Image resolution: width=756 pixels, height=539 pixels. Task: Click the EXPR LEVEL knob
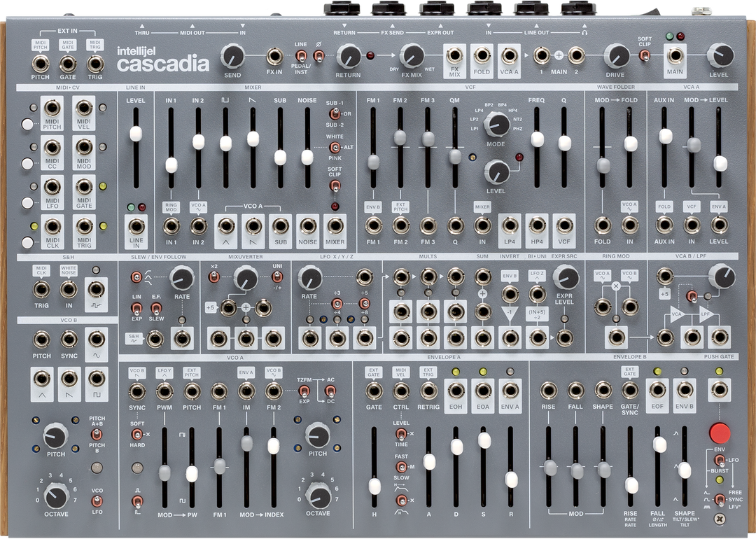(565, 276)
